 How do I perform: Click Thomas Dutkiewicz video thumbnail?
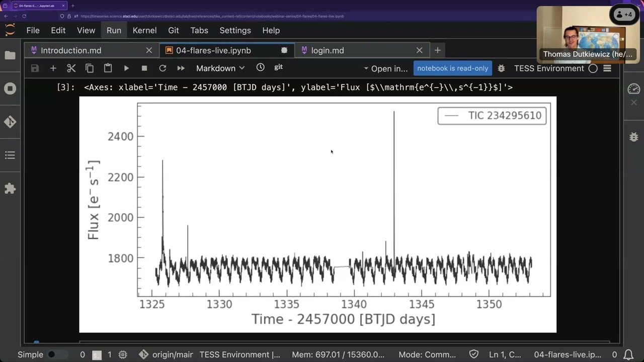588,35
